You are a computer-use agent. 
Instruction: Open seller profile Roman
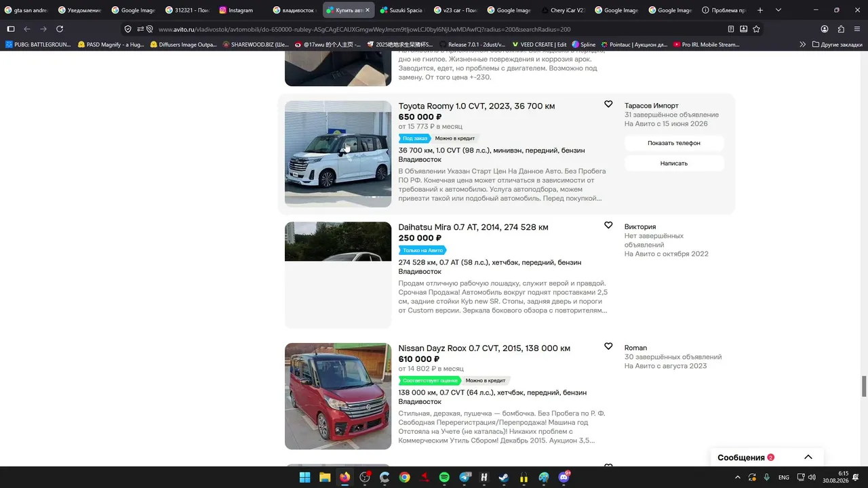click(635, 348)
